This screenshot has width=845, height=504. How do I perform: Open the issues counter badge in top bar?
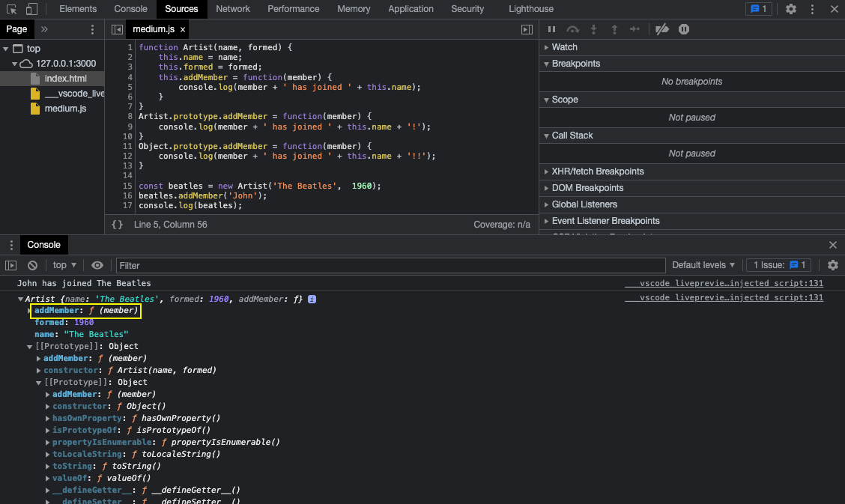pos(758,9)
